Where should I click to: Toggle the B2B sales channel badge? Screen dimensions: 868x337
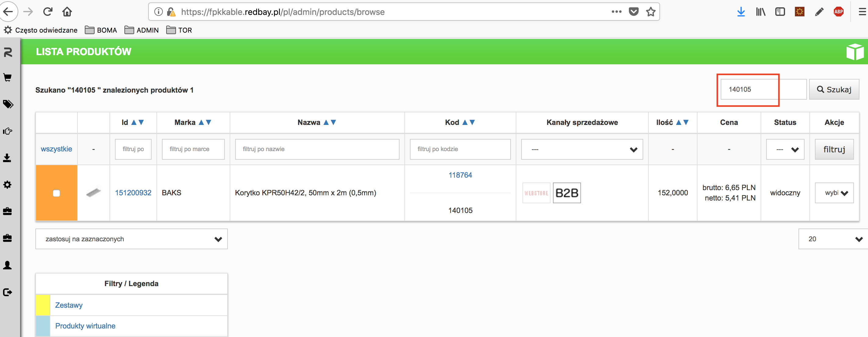567,193
